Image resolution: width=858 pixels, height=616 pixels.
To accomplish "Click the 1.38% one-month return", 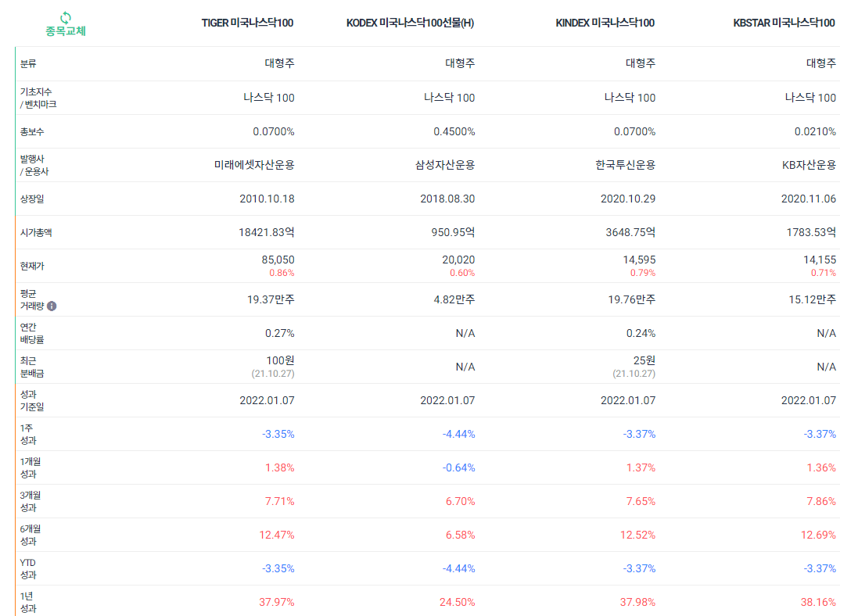I will click(280, 468).
